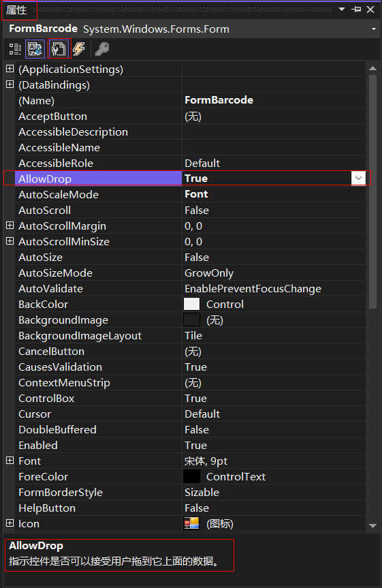
Task: Click the scrollbar down arrow
Action: 372,526
